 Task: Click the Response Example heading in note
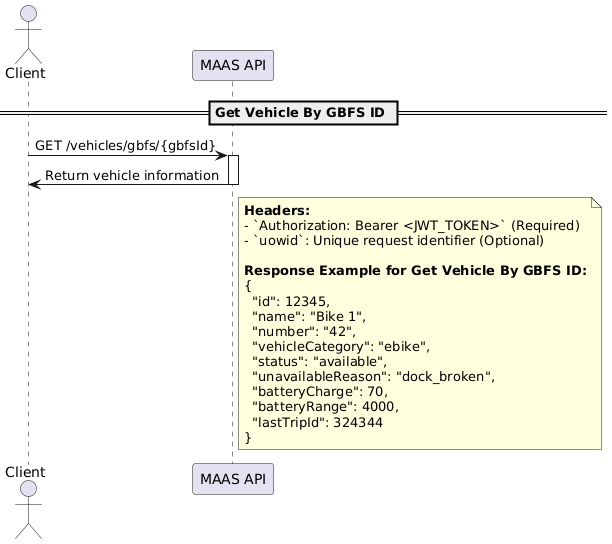click(x=415, y=270)
